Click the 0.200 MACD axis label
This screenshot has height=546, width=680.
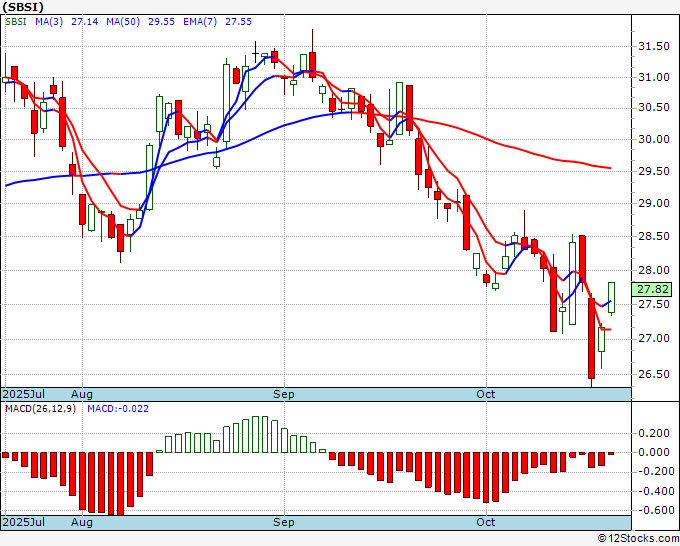654,433
